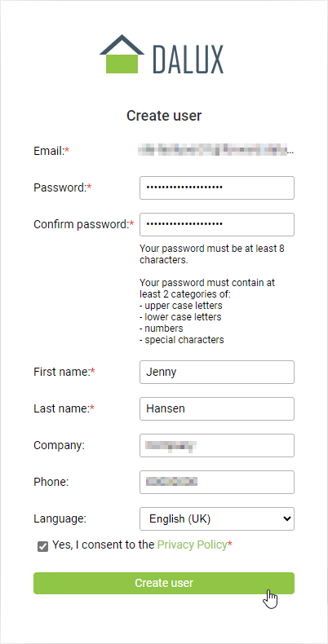
Task: Click the Confirm password label
Action: (84, 224)
